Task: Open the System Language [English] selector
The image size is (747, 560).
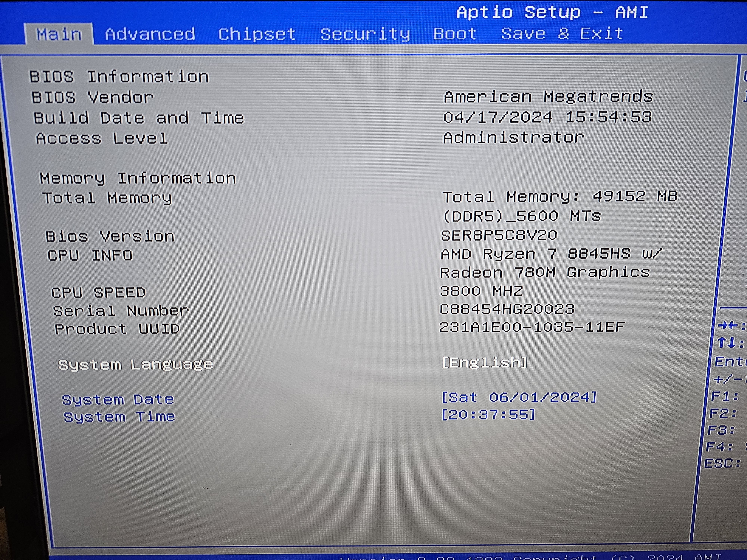Action: [x=484, y=363]
